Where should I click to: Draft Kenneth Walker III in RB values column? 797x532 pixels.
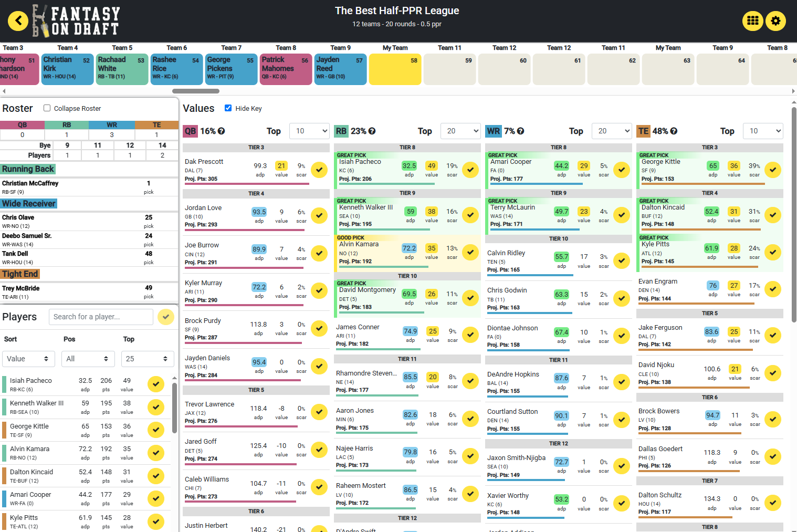click(470, 215)
